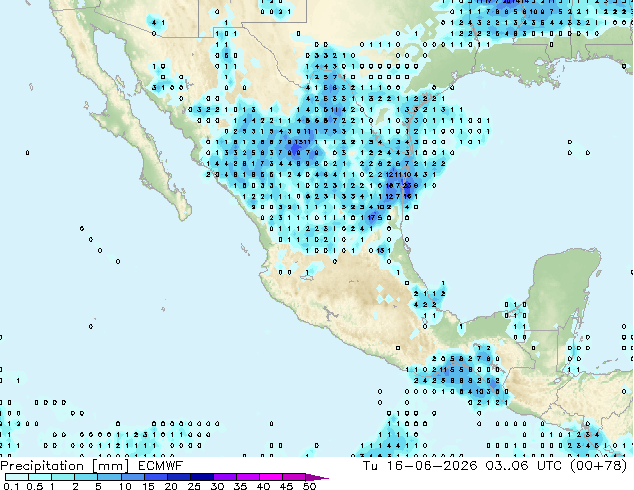The image size is (634, 490).
Task: Select the 10–15 mm blue legend swatch
Action: coord(133,477)
